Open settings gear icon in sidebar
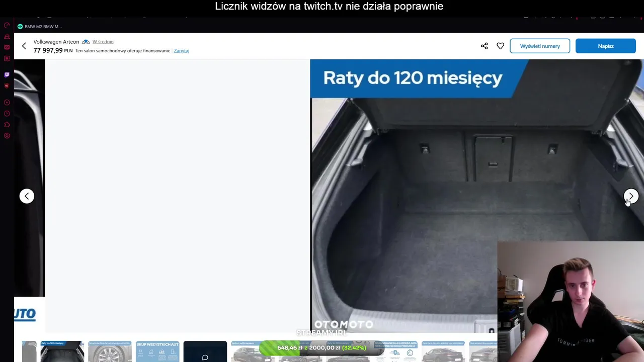This screenshot has width=644, height=362. 7,136
